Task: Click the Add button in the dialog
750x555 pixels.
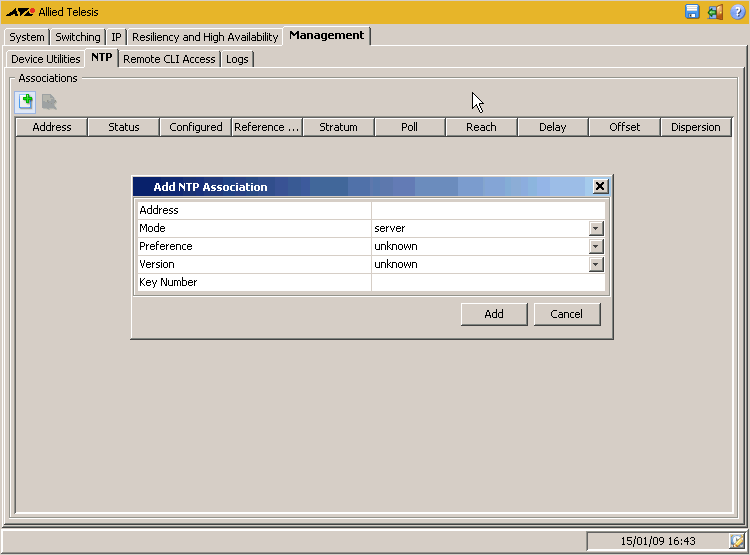Action: pos(494,314)
